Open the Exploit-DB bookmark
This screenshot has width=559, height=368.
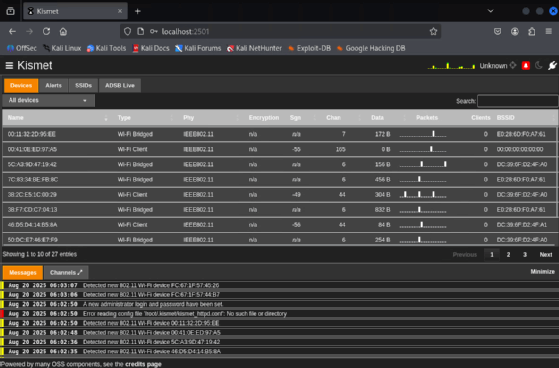pyautogui.click(x=309, y=48)
